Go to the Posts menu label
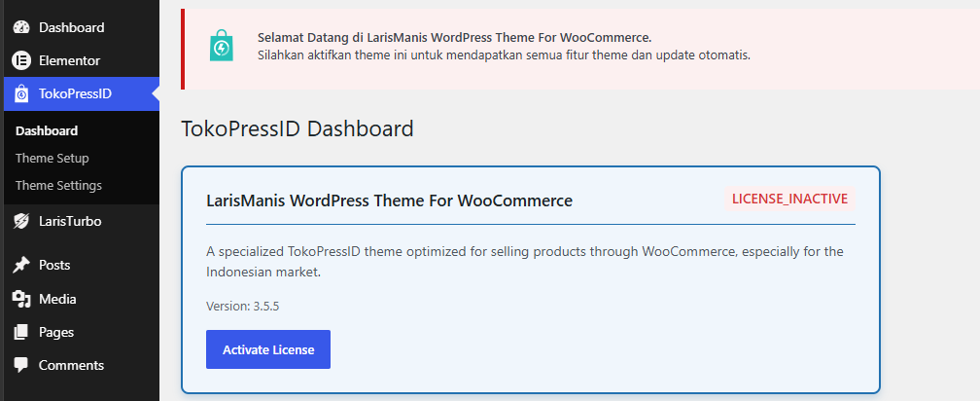 (54, 265)
